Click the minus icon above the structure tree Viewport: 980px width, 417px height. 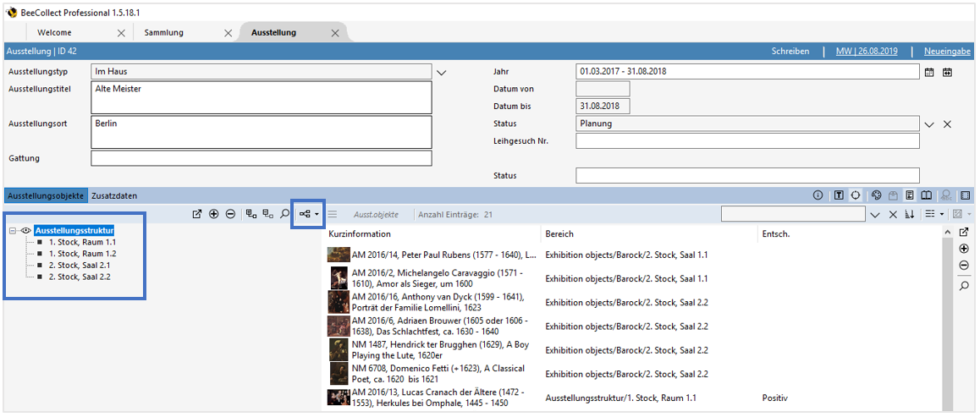click(230, 215)
